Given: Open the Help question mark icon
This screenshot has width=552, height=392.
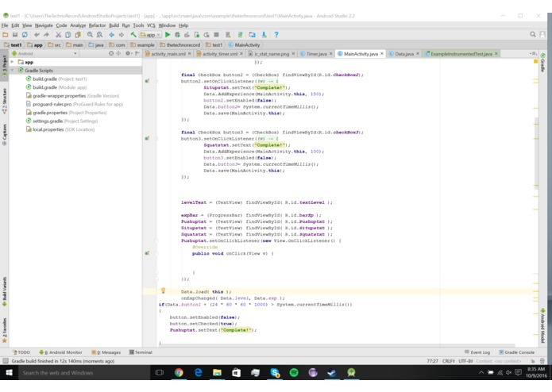Looking at the screenshot, I should point(276,34).
